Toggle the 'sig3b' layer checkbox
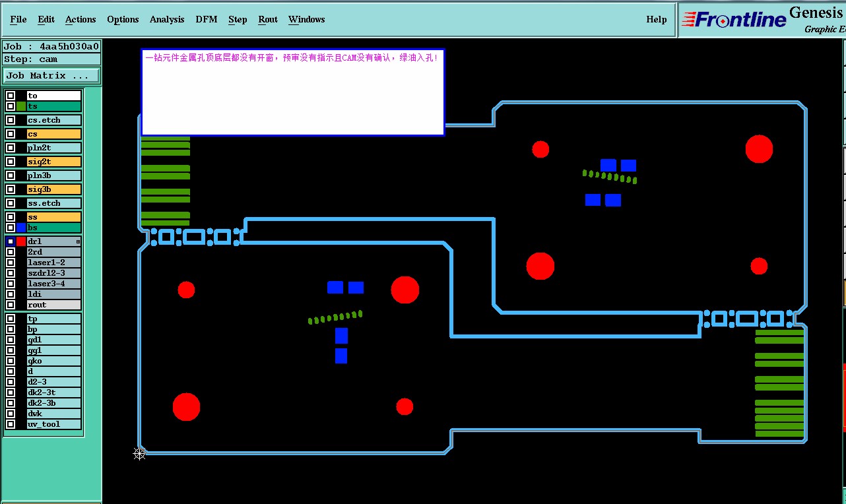Viewport: 846px width, 504px height. [11, 189]
